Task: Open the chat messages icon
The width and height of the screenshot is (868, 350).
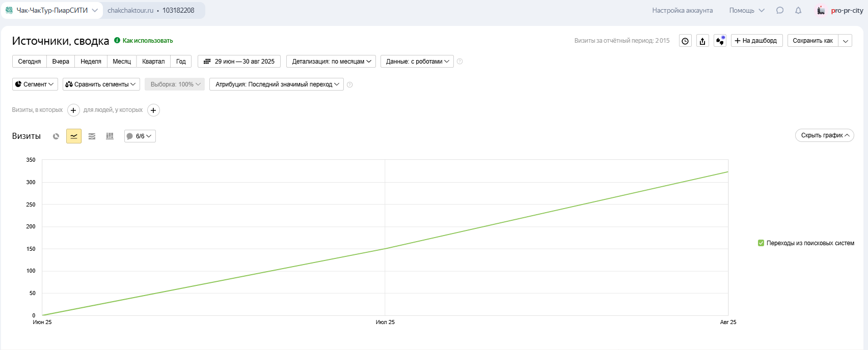Action: pyautogui.click(x=780, y=11)
